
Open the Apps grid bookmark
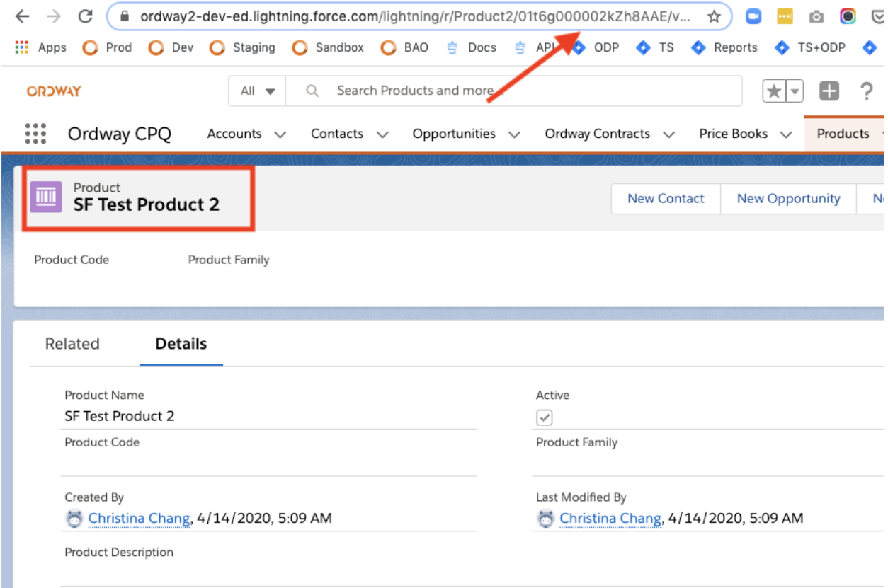40,47
